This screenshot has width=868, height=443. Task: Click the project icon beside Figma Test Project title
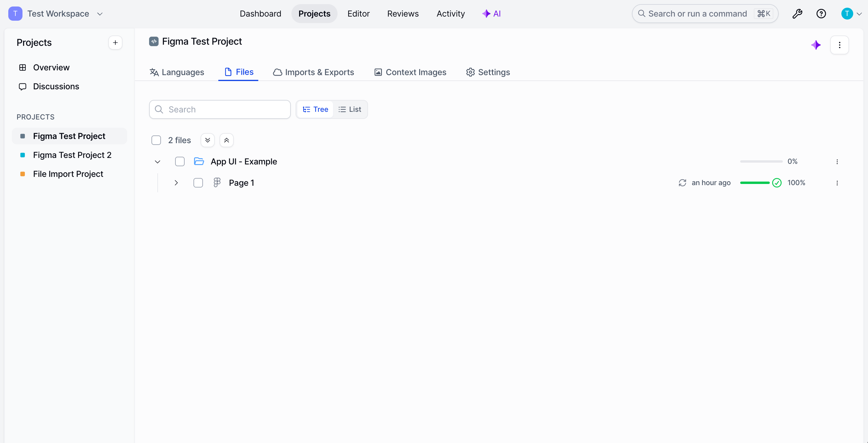coord(154,41)
